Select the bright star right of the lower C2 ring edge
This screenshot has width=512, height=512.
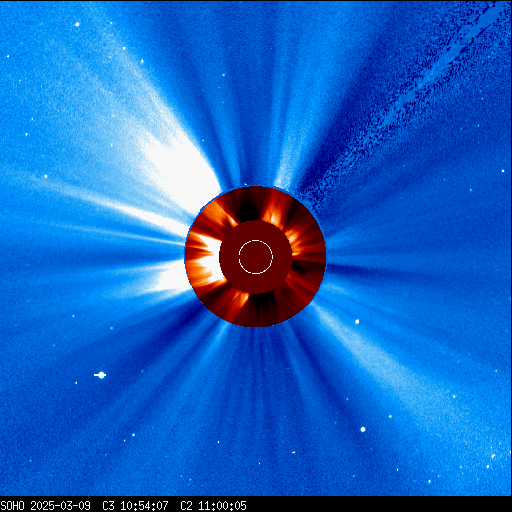click(357, 322)
